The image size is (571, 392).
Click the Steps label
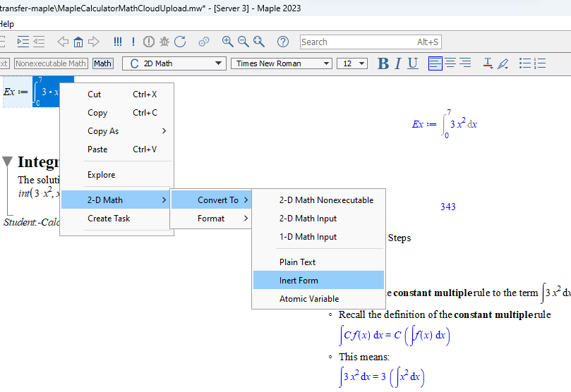click(399, 238)
